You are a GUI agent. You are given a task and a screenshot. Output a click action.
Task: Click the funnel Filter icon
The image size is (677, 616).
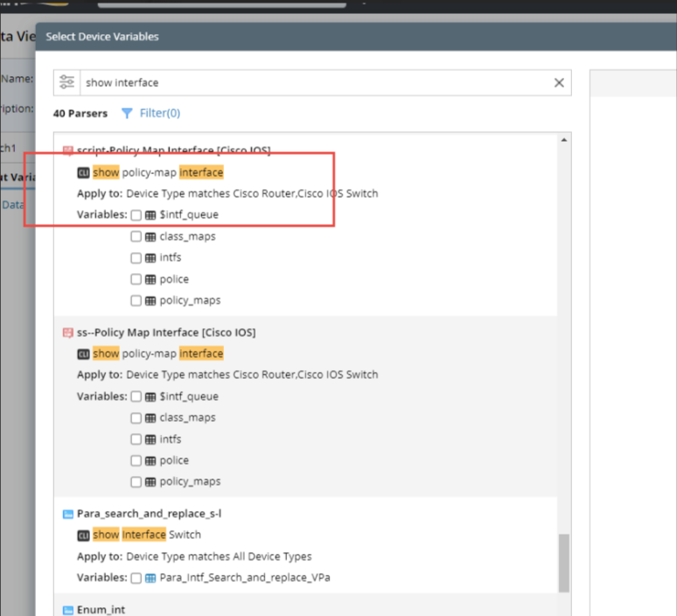(127, 113)
